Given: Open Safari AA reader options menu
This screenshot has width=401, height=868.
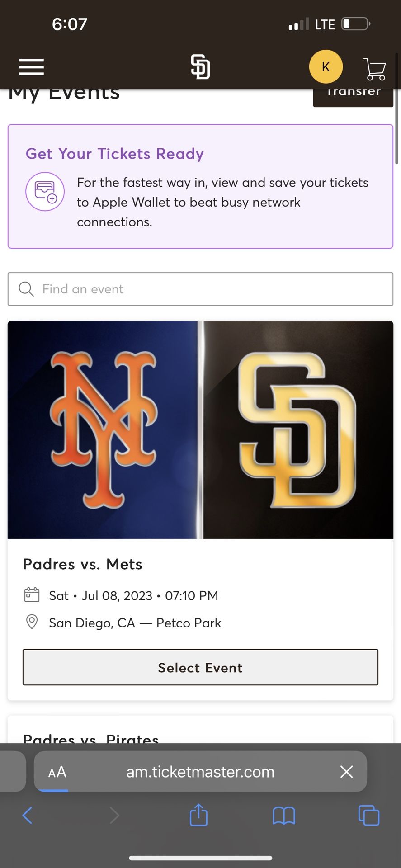Looking at the screenshot, I should tap(57, 772).
